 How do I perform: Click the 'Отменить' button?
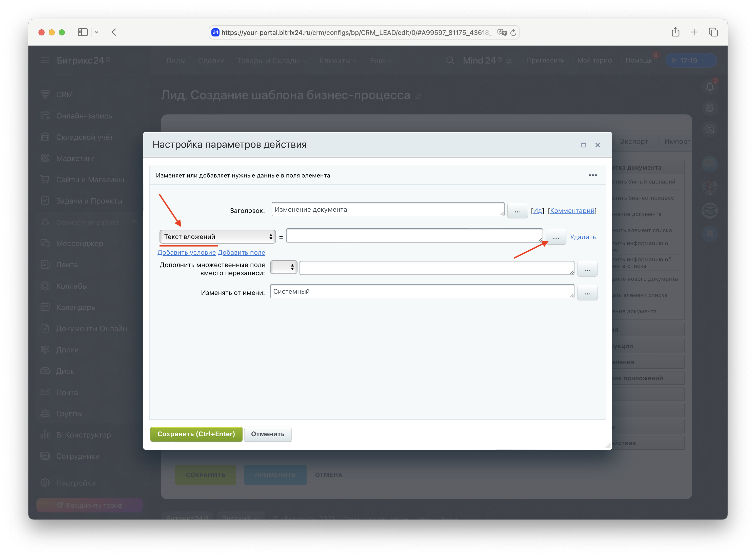coord(267,434)
